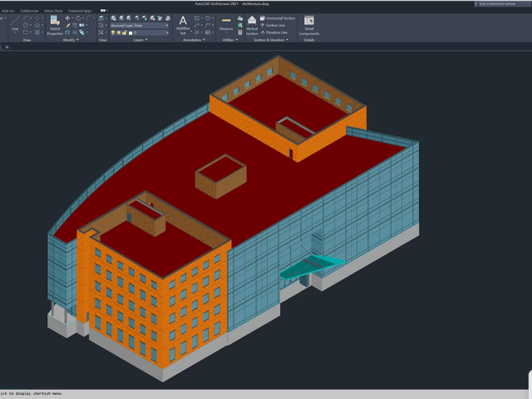Screen dimensions: 532x399
Task: Click the keyword search input field
Action: coord(496,4)
